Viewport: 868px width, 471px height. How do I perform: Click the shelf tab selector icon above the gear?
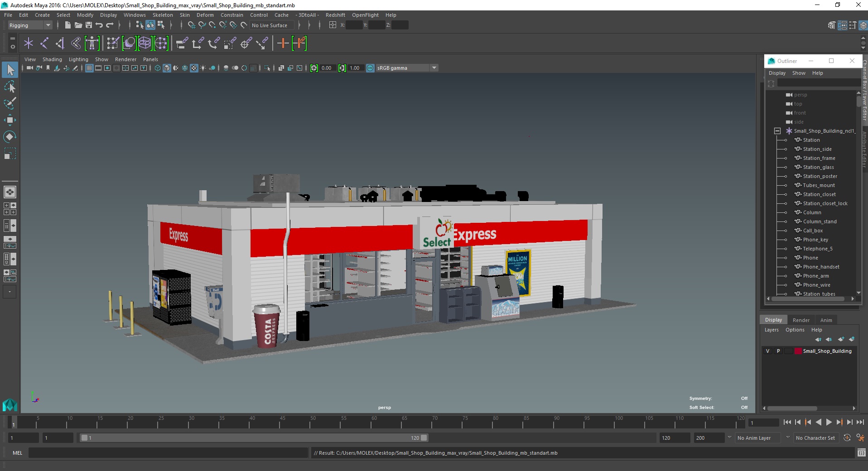[13, 38]
